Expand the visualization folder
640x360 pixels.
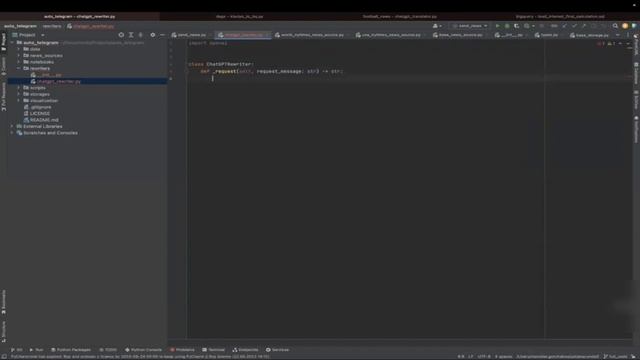point(18,101)
